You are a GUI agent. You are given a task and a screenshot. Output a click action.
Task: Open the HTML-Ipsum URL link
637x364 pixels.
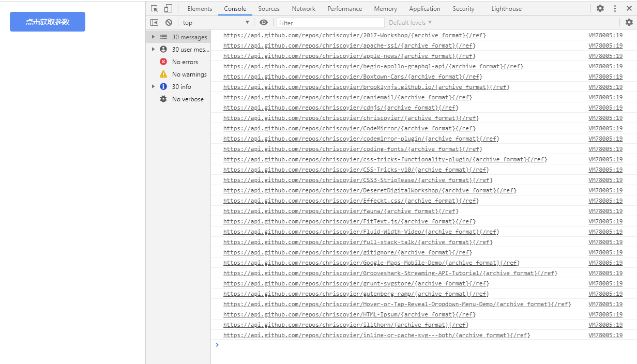(x=350, y=314)
